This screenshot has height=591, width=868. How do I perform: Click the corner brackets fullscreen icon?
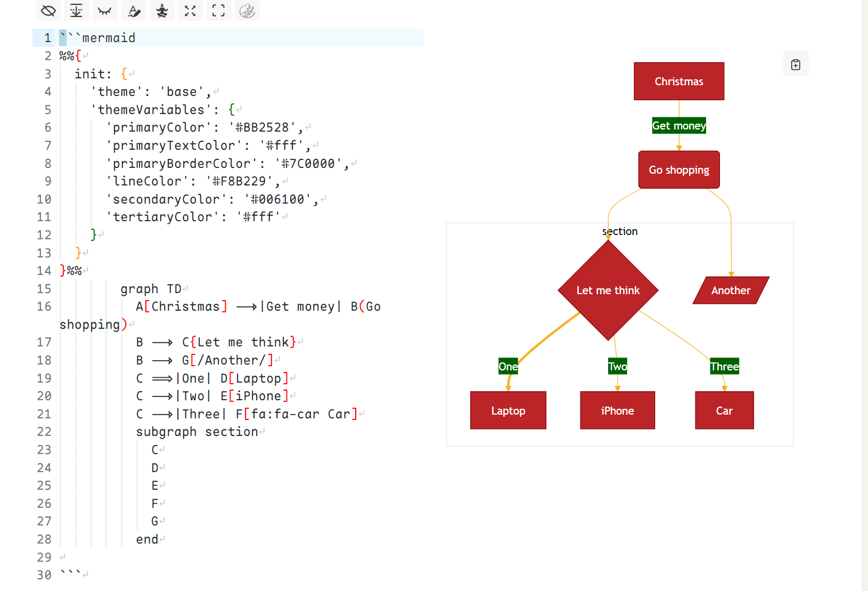(x=218, y=10)
